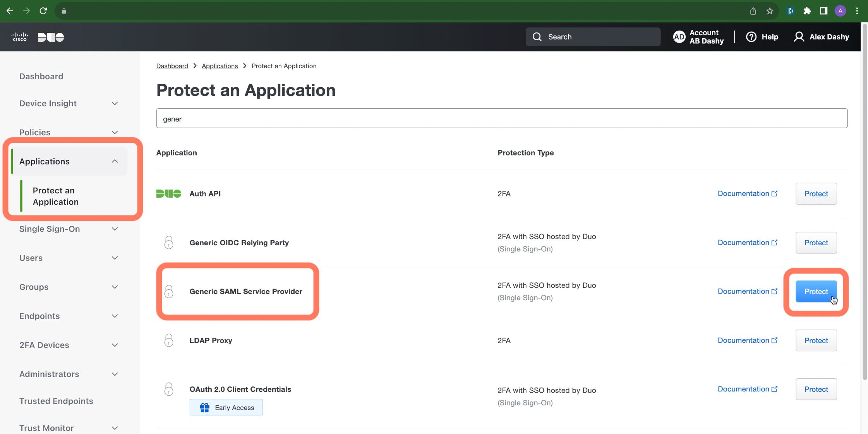
Task: Collapse the Applications chevron in sidebar
Action: [x=115, y=161]
